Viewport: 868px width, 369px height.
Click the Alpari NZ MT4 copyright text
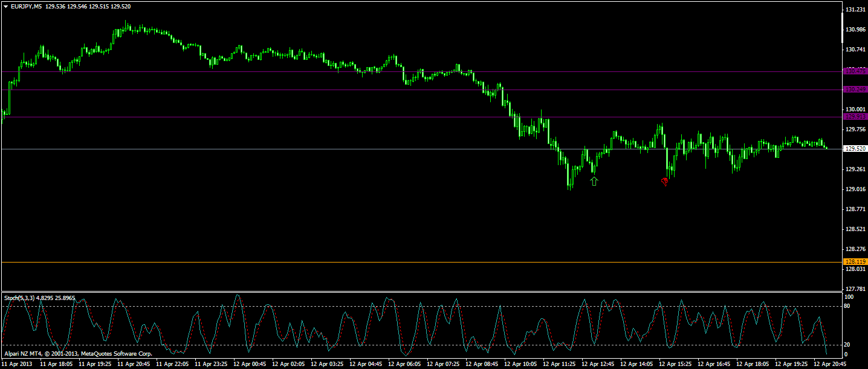click(78, 353)
